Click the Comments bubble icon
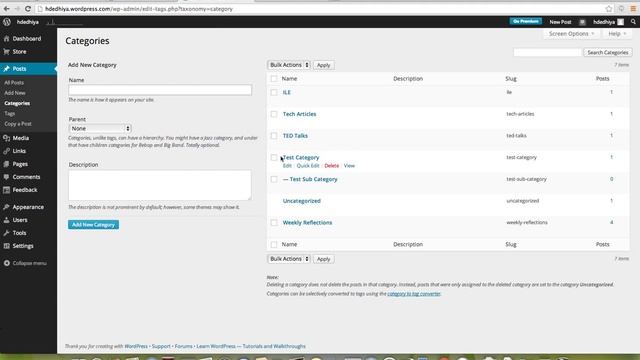Viewport: 640px width, 360px height. (7, 177)
